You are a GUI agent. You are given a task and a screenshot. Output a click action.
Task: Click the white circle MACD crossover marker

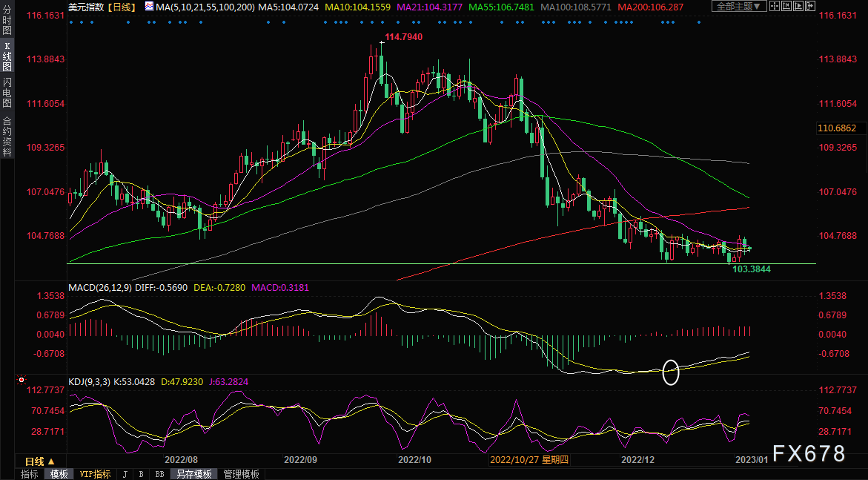click(670, 372)
